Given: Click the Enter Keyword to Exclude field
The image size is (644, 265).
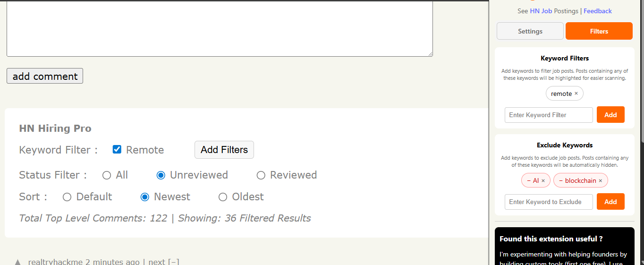Looking at the screenshot, I should pyautogui.click(x=548, y=202).
